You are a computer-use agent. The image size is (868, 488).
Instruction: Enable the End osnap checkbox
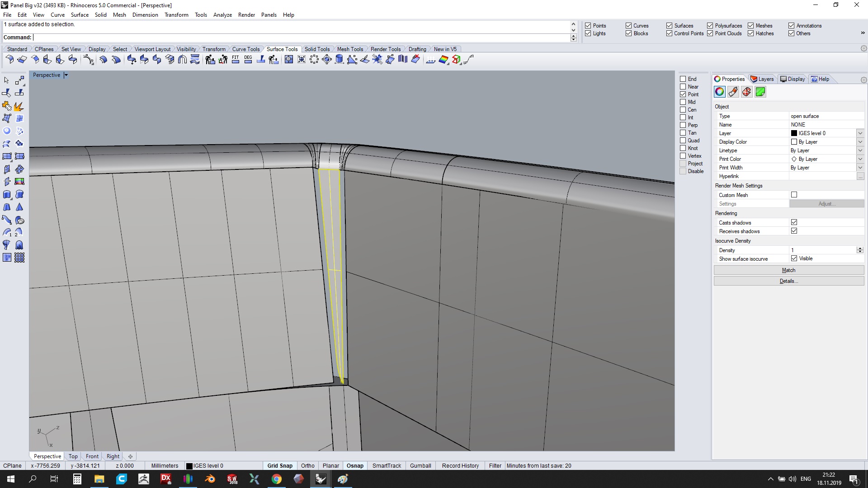pyautogui.click(x=683, y=79)
